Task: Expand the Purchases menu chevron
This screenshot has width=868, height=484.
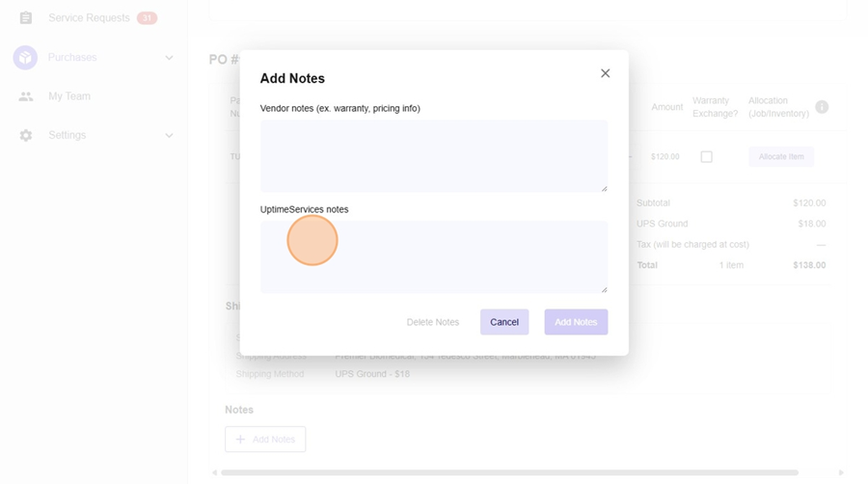Action: [x=169, y=58]
